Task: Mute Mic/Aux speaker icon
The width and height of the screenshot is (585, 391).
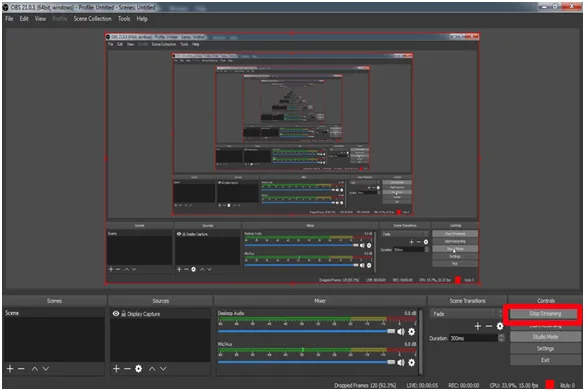Action: (x=401, y=362)
